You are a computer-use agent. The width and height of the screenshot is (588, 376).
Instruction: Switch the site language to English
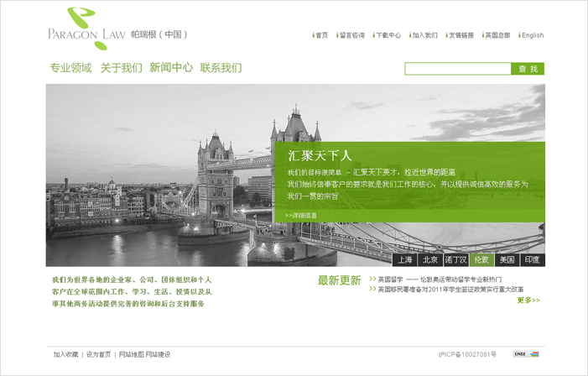click(x=532, y=35)
